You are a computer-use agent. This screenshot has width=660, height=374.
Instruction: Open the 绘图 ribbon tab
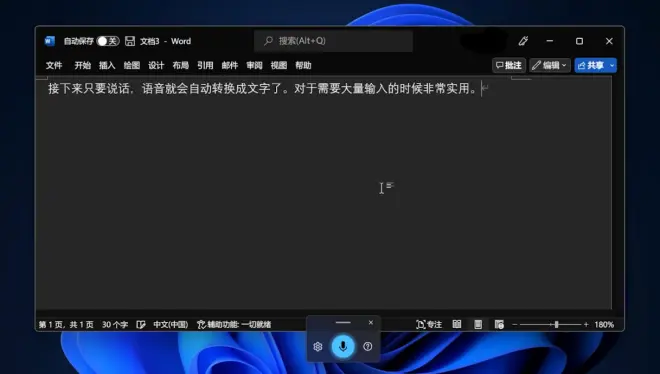[x=132, y=65]
